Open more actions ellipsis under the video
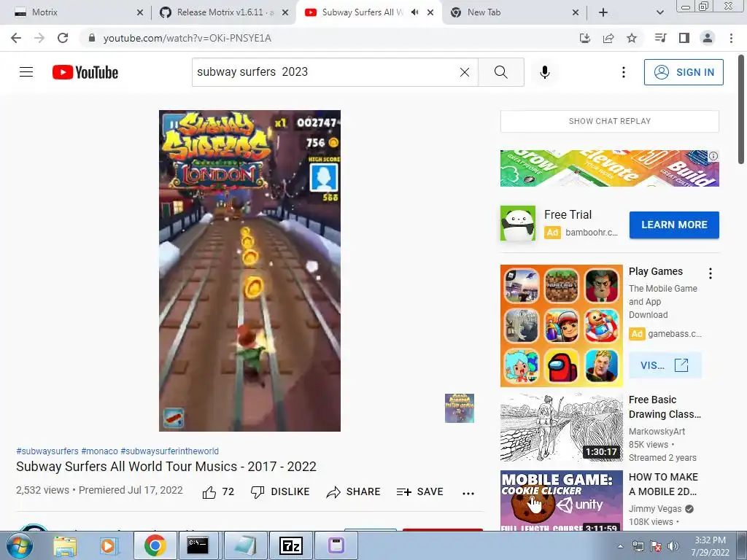This screenshot has width=747, height=560. (x=468, y=494)
